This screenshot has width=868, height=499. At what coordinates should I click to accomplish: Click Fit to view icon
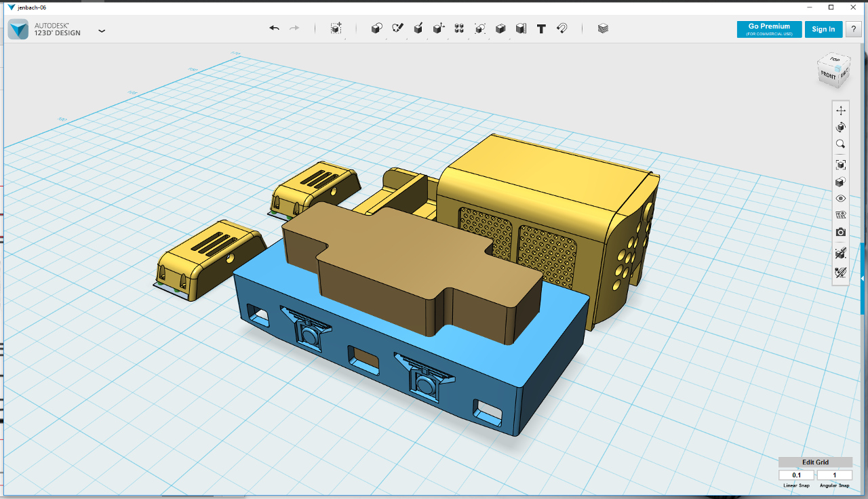(841, 165)
